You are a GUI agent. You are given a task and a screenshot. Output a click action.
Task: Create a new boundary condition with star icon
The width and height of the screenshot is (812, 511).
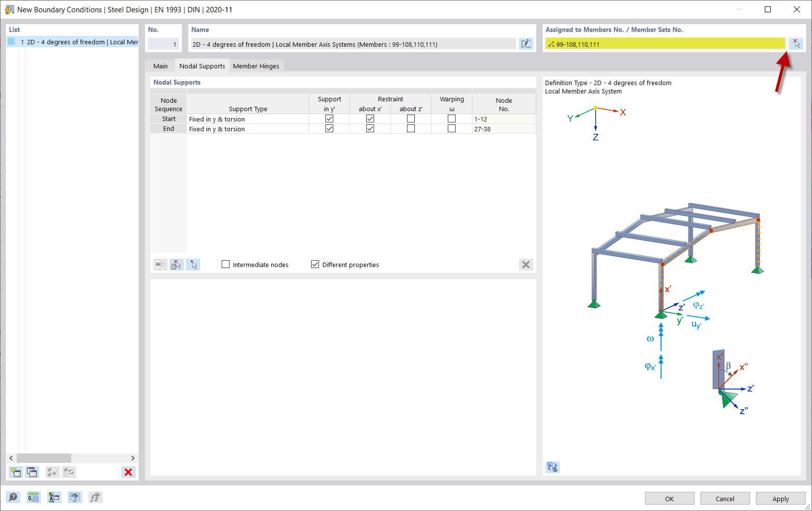point(16,472)
